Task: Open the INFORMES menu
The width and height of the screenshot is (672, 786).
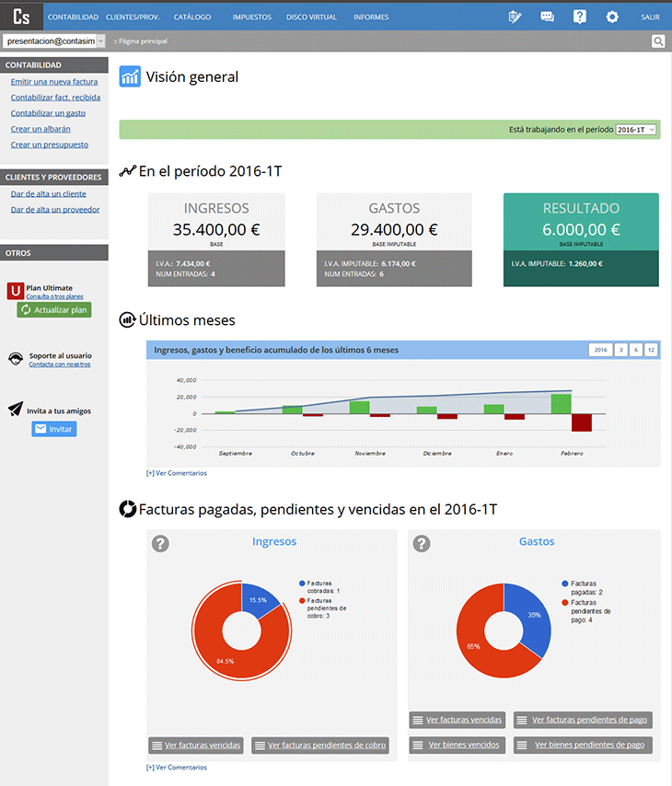Action: click(371, 17)
